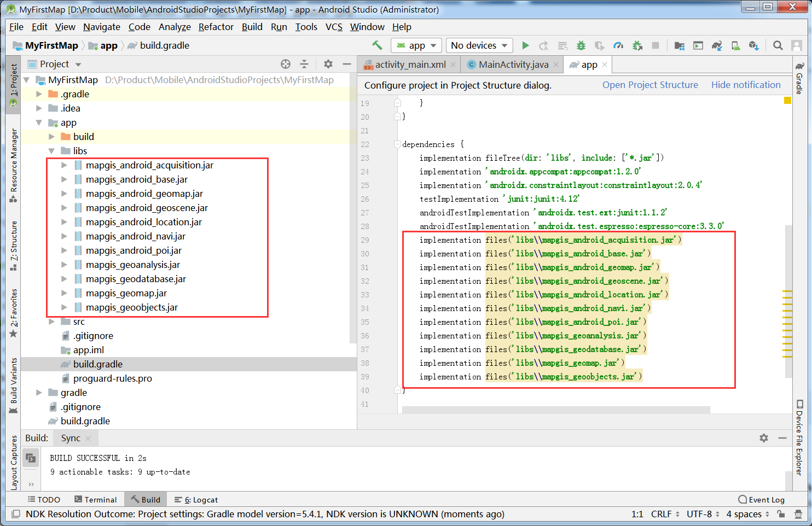The height and width of the screenshot is (526, 812).
Task: Toggle the Resource Manager tool window
Action: tap(13, 165)
